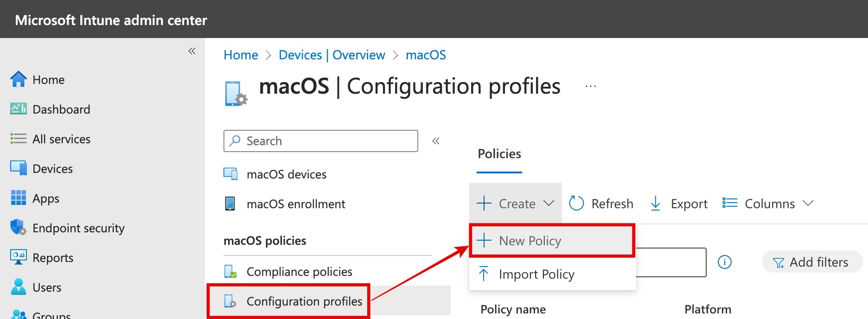868x319 pixels.
Task: Click the Refresh button label
Action: 612,204
